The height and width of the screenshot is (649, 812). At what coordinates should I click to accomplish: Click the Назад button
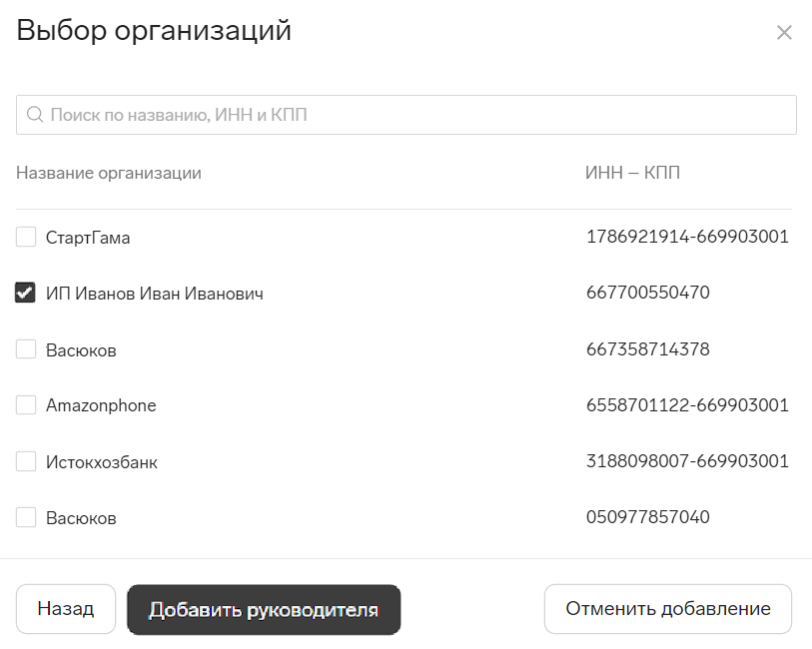click(x=66, y=609)
